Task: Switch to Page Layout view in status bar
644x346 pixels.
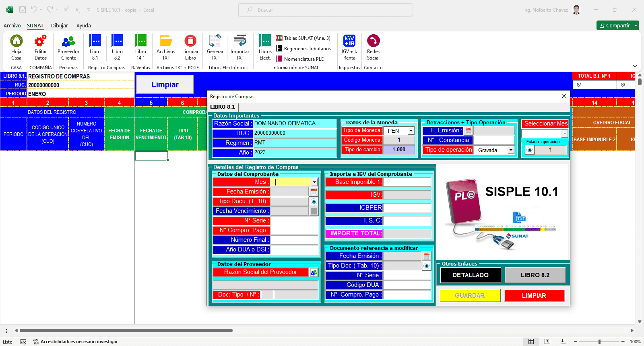Action: tap(547, 342)
